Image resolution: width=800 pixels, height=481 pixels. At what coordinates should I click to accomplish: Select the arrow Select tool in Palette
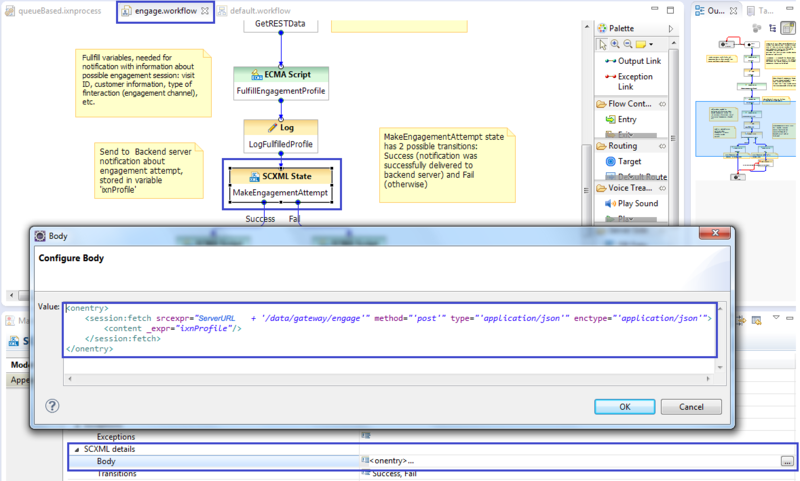[x=603, y=44]
